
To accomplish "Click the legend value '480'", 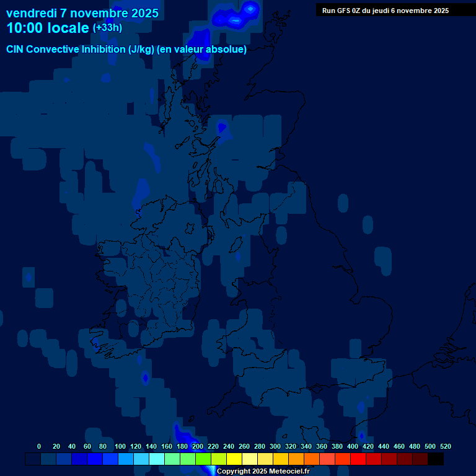I will [415, 446].
